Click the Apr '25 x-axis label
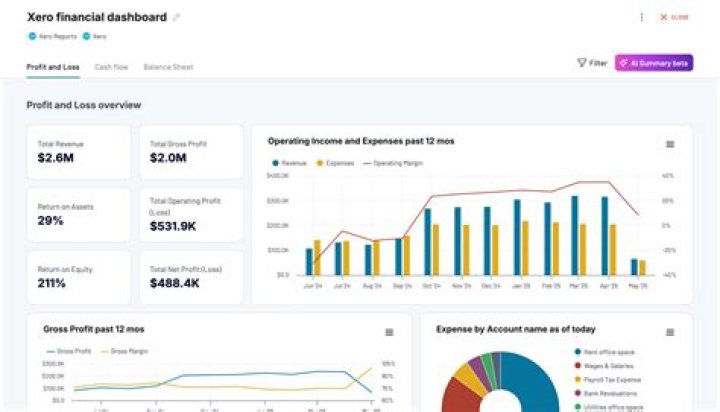The height and width of the screenshot is (412, 720). (608, 286)
